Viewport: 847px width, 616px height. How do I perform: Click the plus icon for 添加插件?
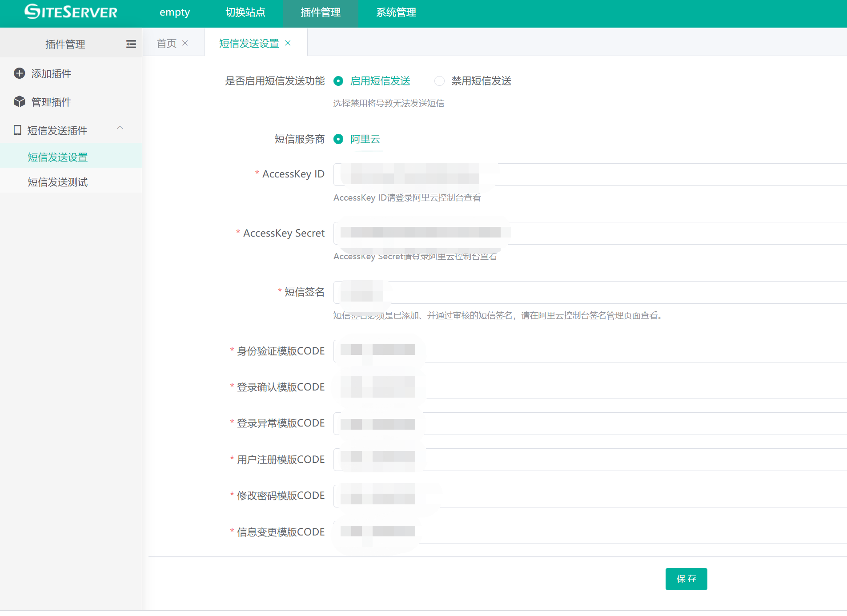point(20,73)
